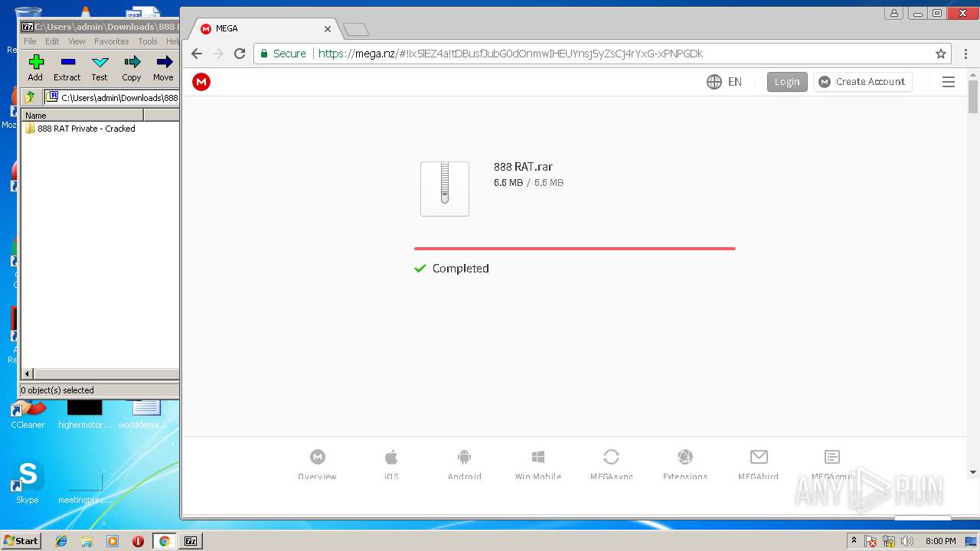This screenshot has height=551, width=980.
Task: Click the red MEGA logo
Action: [x=201, y=82]
